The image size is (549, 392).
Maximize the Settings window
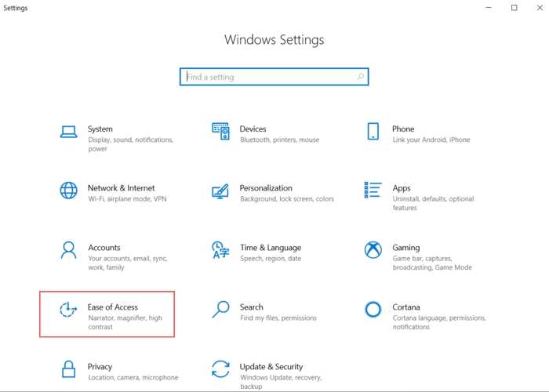[x=514, y=8]
